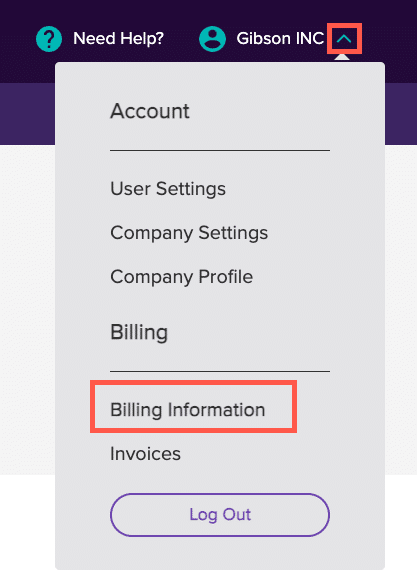Click the lighter purple banner beside the menu
Image resolution: width=417 pixels, height=581 pixels.
coord(27,114)
